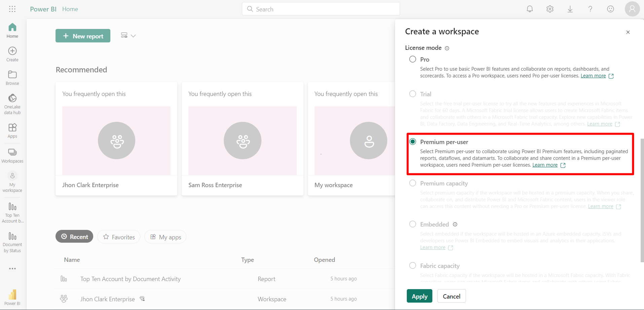Open Apps in the sidebar
Screen dimensions: 644x310
(12, 131)
